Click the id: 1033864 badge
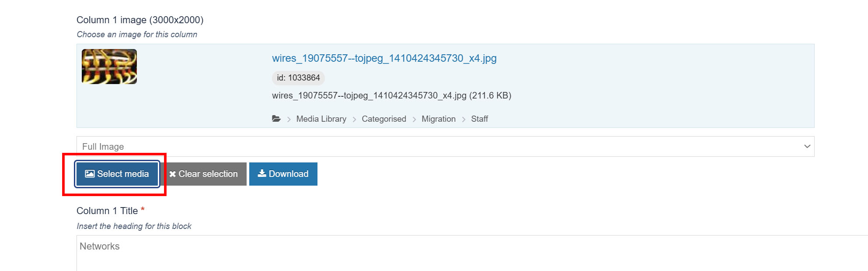Viewport: 868px width, 271px height. [298, 78]
